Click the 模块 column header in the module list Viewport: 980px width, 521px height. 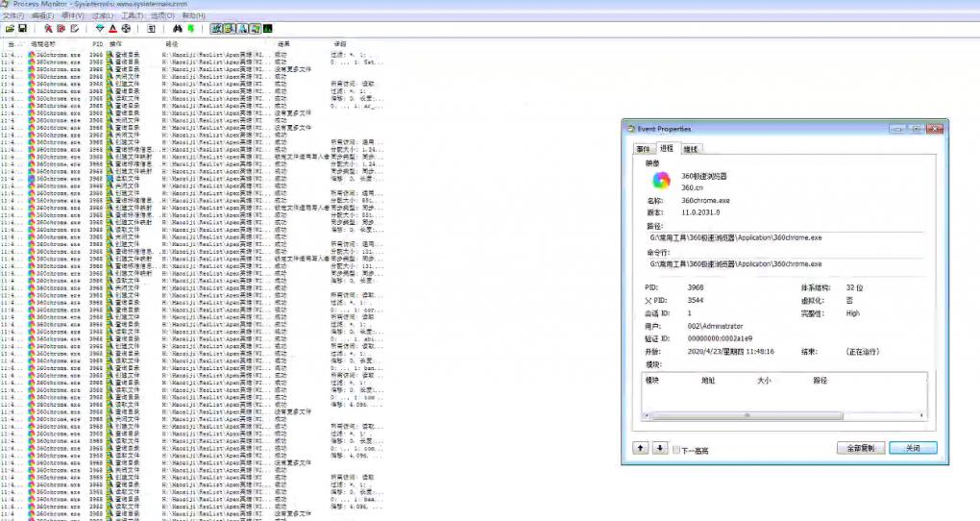(x=652, y=381)
